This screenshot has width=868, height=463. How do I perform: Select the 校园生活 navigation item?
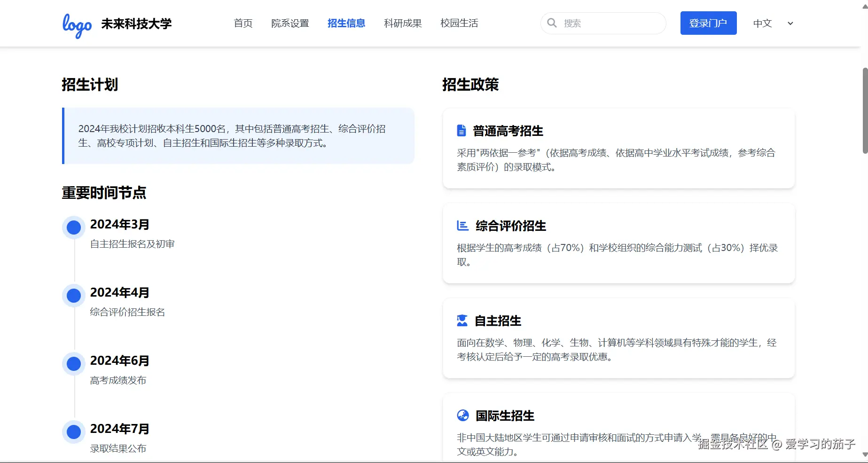pos(459,23)
